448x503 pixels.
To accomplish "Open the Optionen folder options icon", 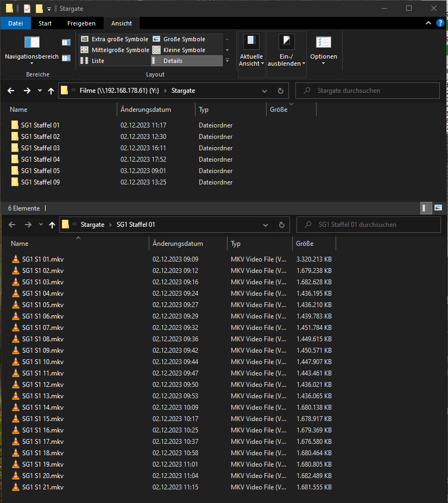I will (x=323, y=43).
